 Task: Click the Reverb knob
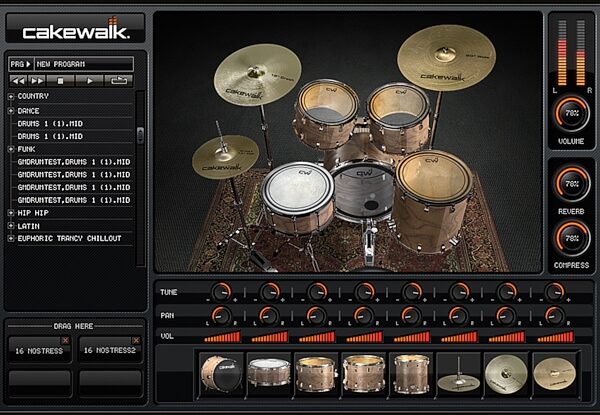(571, 184)
